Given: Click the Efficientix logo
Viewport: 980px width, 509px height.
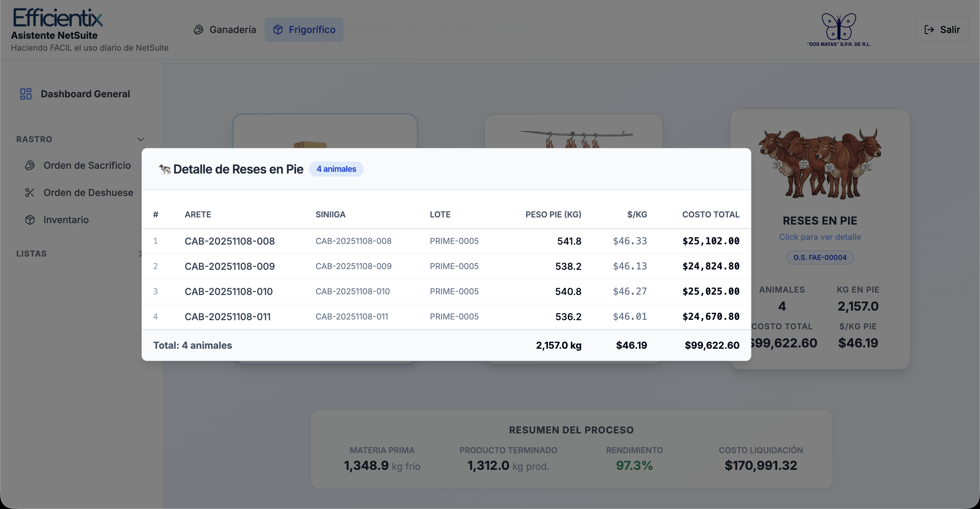Looking at the screenshot, I should [x=58, y=17].
